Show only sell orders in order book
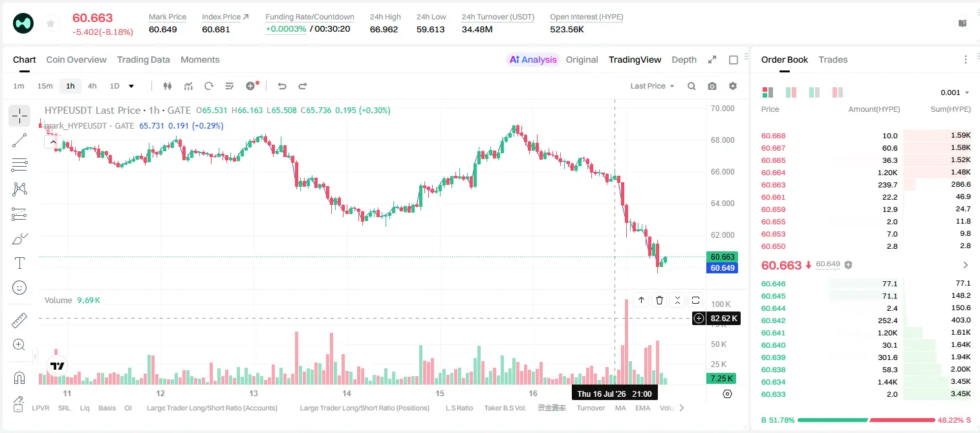This screenshot has width=980, height=433. [838, 92]
